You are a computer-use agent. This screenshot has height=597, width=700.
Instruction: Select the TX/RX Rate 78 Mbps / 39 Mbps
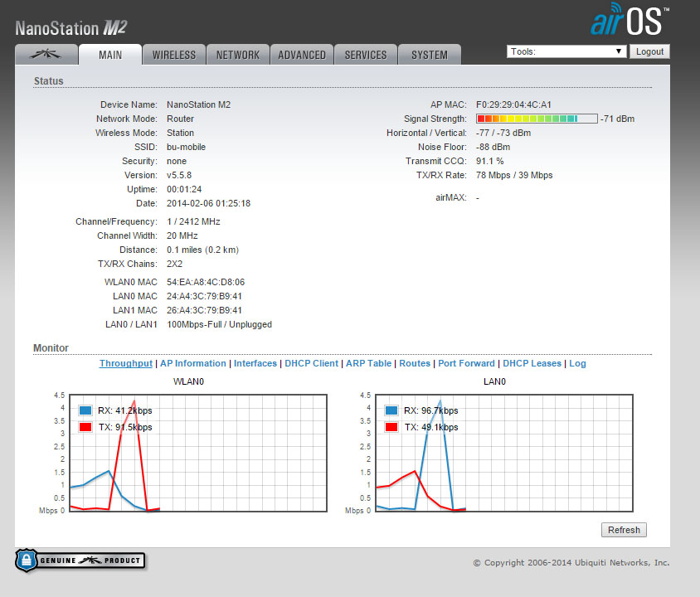[514, 175]
